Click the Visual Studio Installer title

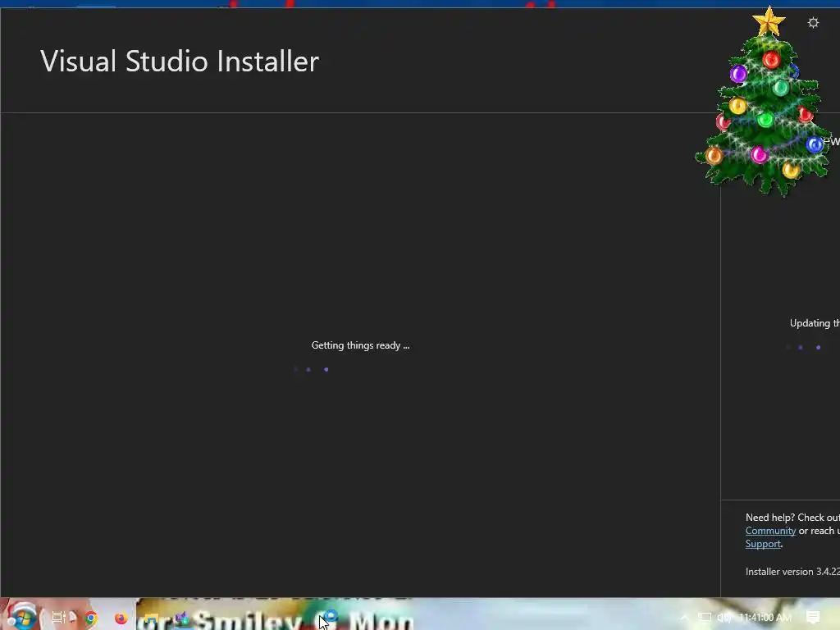[180, 61]
